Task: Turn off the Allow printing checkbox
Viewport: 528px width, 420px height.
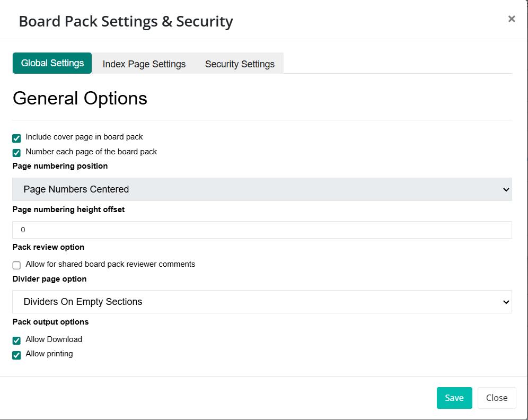Action: point(16,355)
